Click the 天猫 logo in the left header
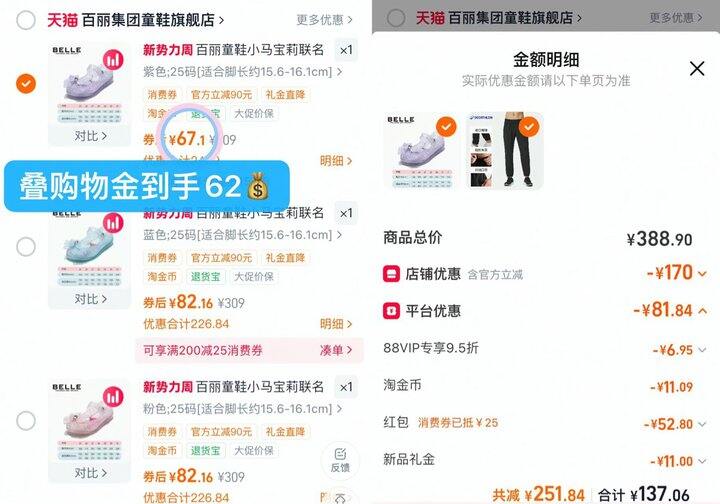720x504 pixels. coord(62,20)
